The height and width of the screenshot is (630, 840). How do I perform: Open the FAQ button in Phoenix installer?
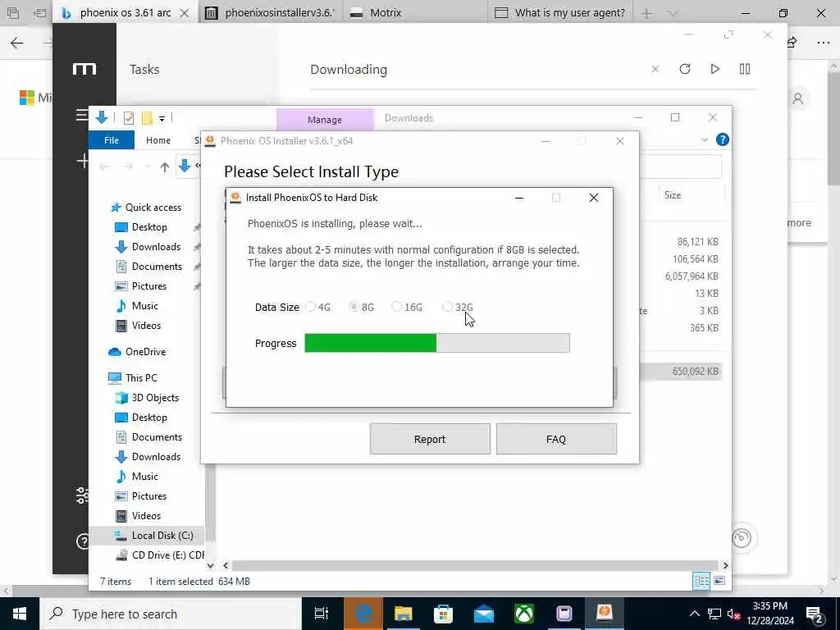556,440
